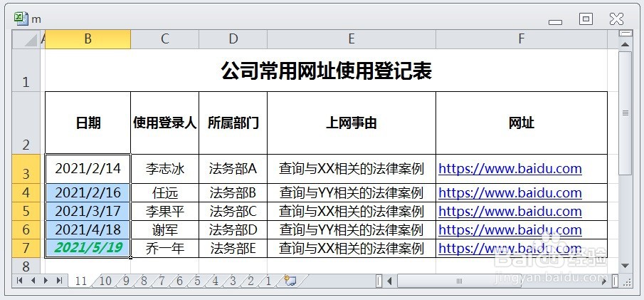
Task: Click vertical scrollbar down arrow
Action: point(625,266)
